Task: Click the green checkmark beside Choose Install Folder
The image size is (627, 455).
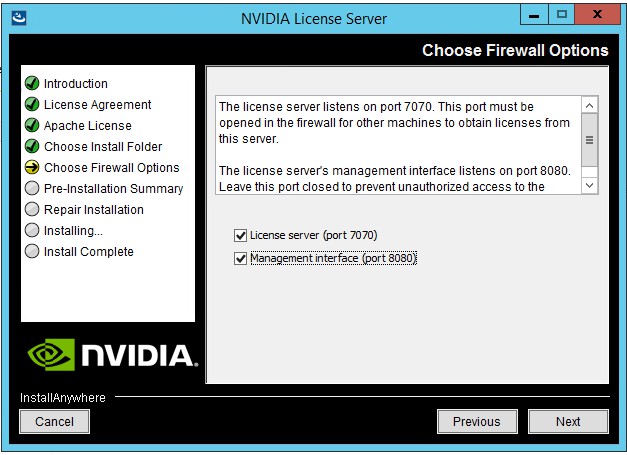Action: click(32, 147)
